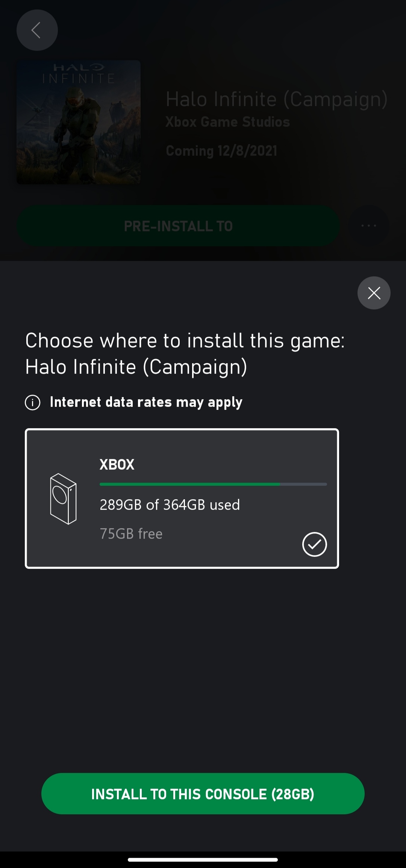This screenshot has height=868, width=406.
Task: Click Install To This Console (28GB)
Action: click(x=203, y=794)
